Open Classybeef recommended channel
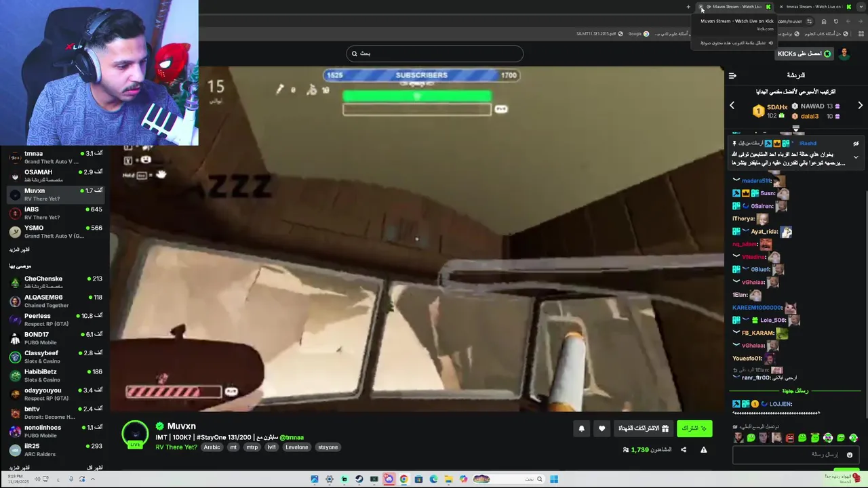This screenshot has height=488, width=868. [54, 357]
